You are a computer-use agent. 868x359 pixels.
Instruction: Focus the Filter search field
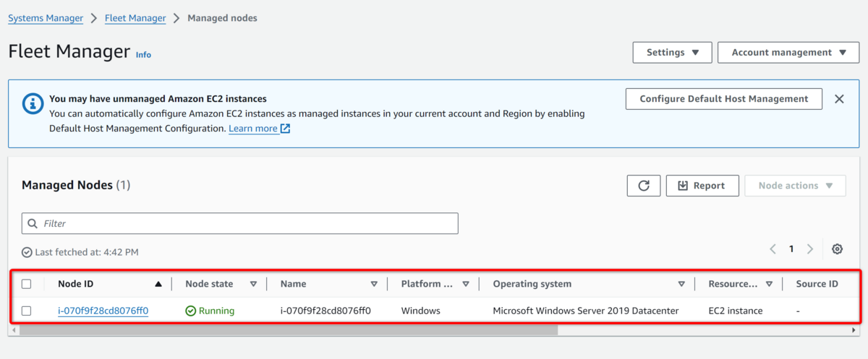(240, 224)
